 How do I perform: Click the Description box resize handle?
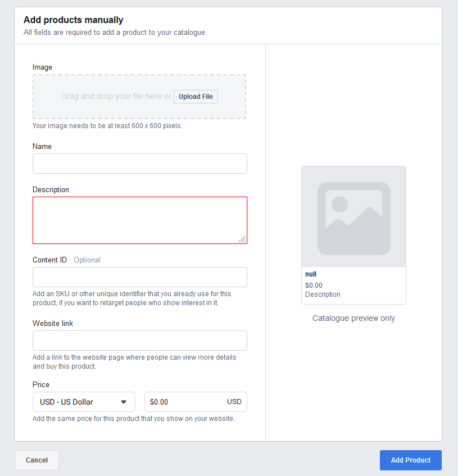pyautogui.click(x=242, y=239)
